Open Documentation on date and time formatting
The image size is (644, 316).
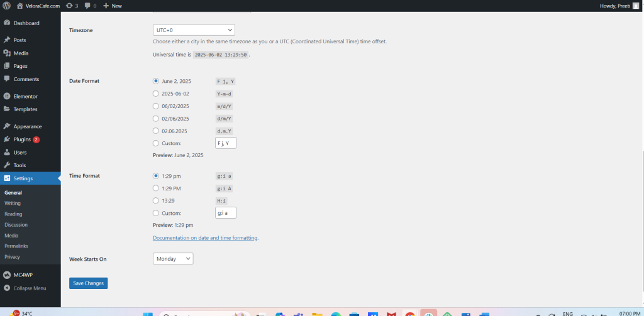coord(205,237)
